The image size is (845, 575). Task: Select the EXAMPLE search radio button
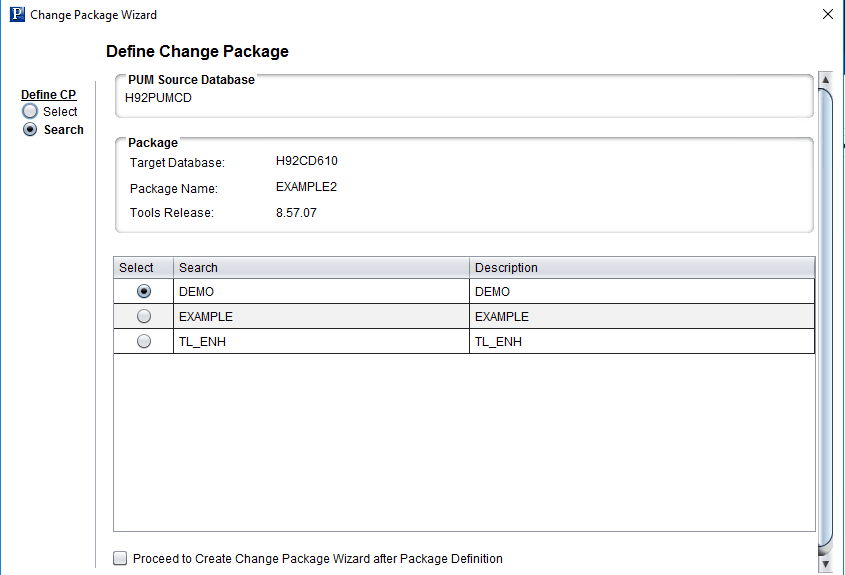(144, 316)
